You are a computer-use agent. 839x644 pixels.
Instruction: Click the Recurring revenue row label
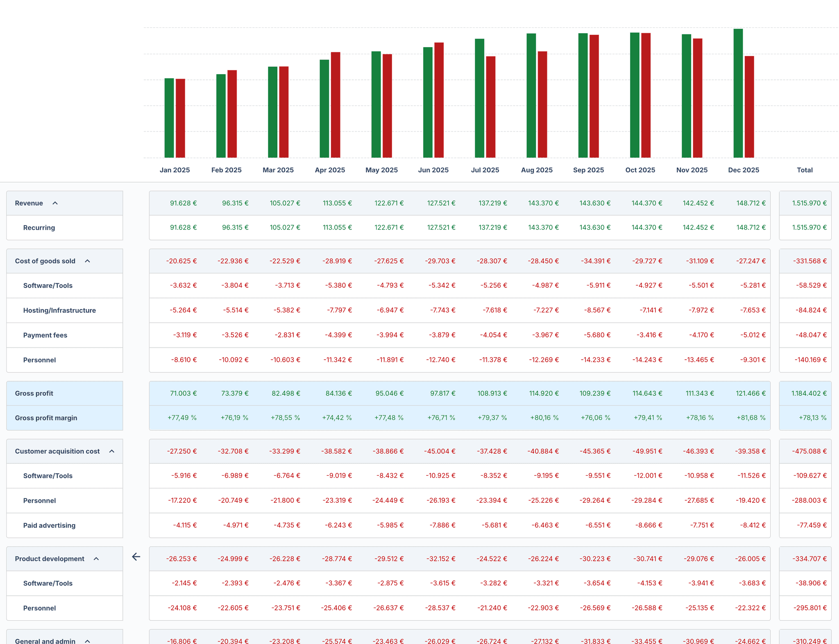click(x=39, y=228)
